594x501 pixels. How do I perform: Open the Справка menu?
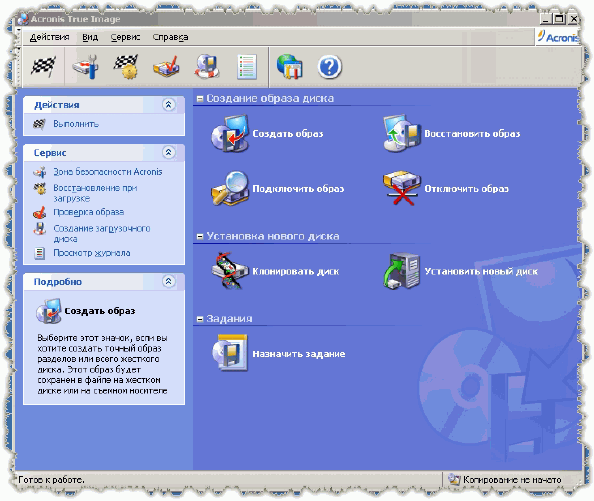[x=170, y=37]
